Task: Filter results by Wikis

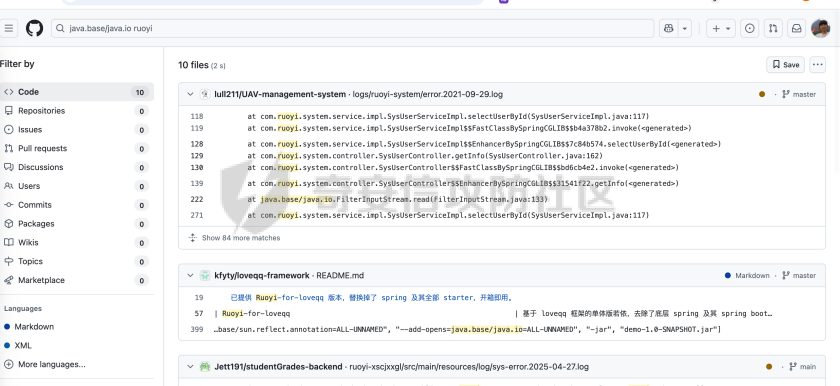Action: tap(77, 243)
